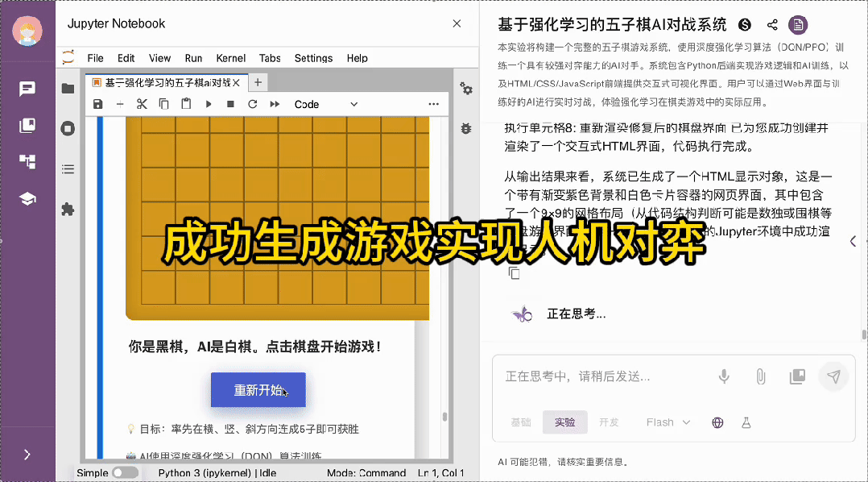
Task: Restart kernel and run all with fast-forward icon
Action: pyautogui.click(x=273, y=104)
